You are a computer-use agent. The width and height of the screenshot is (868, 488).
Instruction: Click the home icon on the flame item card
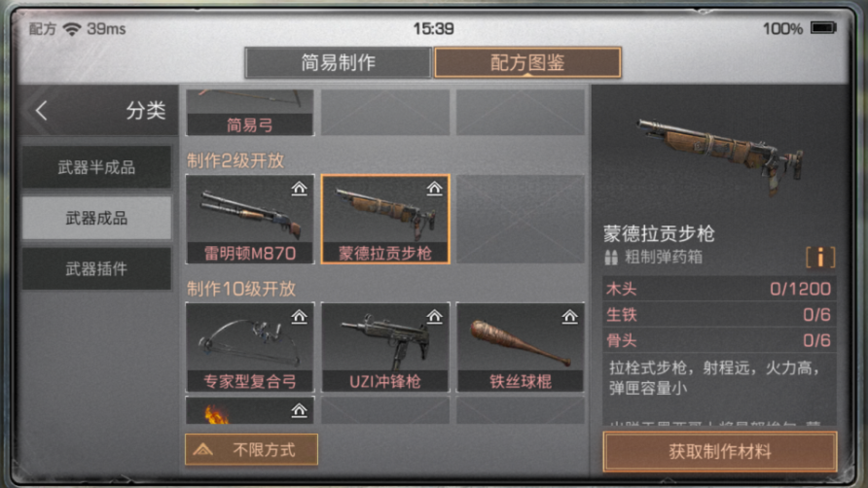tap(299, 410)
